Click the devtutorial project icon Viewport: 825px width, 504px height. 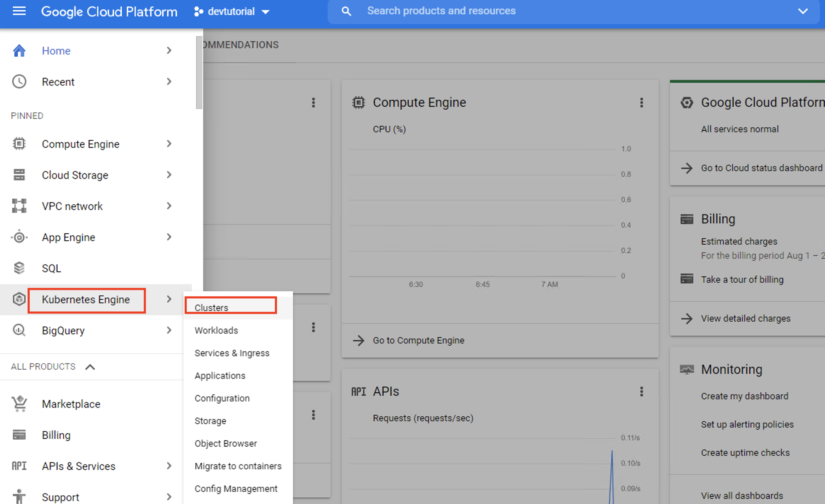click(x=198, y=12)
